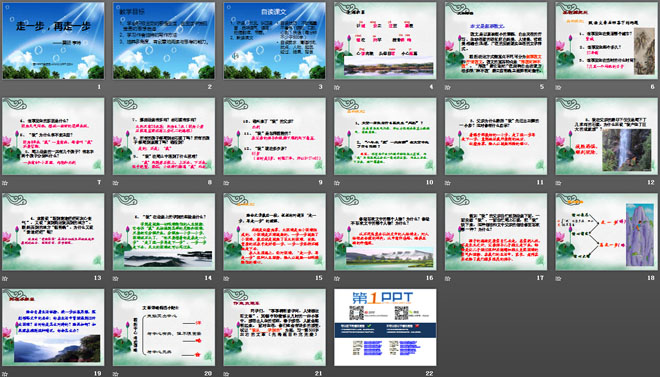Viewport: 660px width, 377px height.
Task: Click the animation star icon under slide 14
Action: [x=116, y=279]
